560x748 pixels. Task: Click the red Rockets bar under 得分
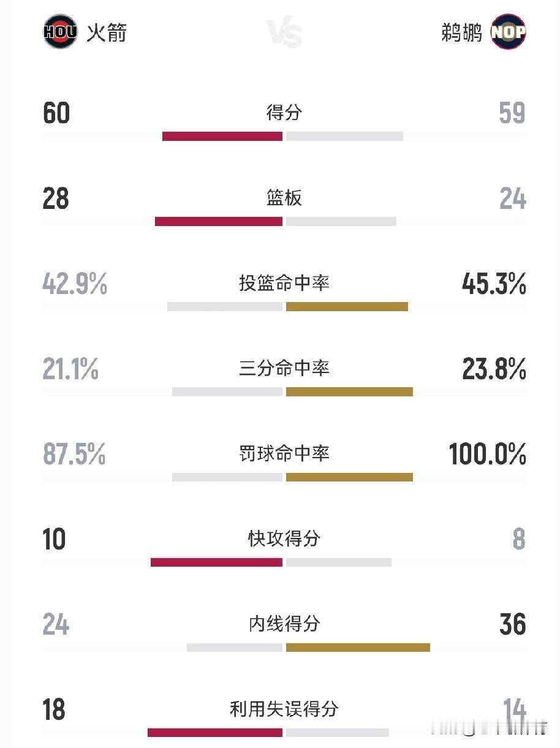(222, 136)
